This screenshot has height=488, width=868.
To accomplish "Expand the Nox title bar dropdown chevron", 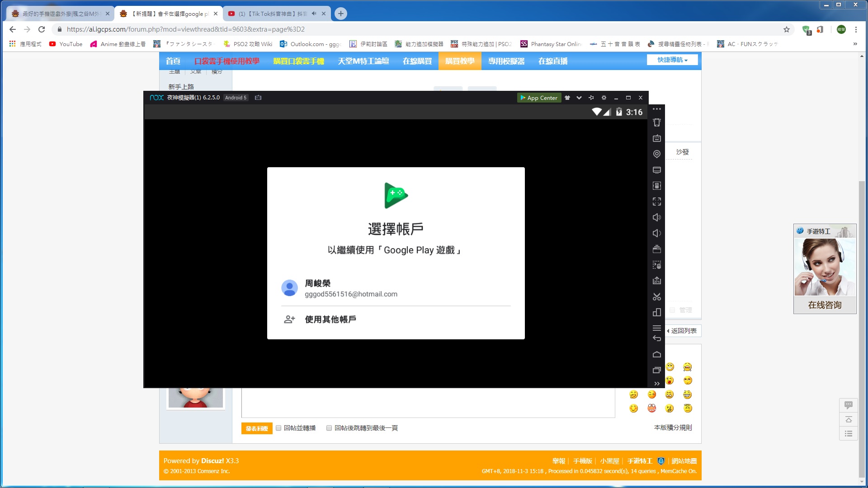I will tap(579, 98).
